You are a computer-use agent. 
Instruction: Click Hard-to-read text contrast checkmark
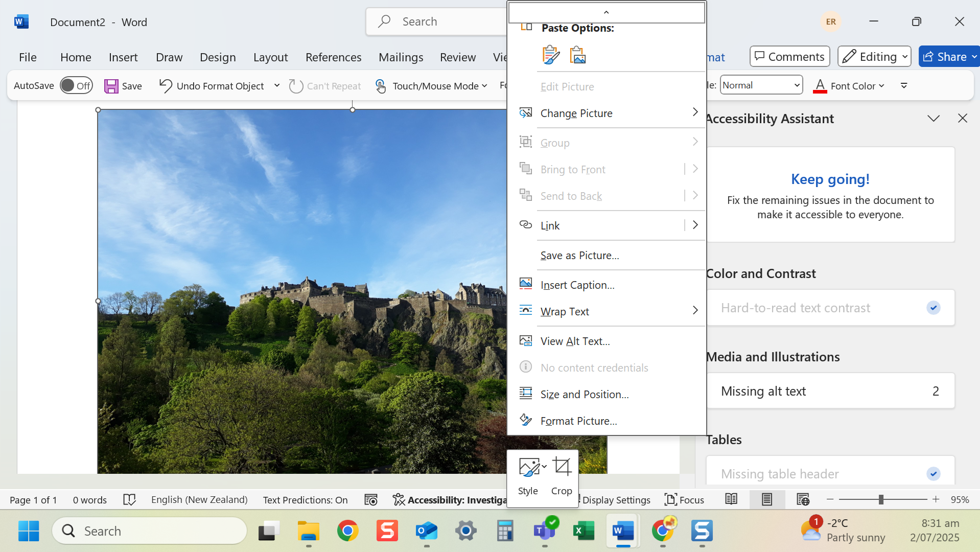click(x=934, y=308)
